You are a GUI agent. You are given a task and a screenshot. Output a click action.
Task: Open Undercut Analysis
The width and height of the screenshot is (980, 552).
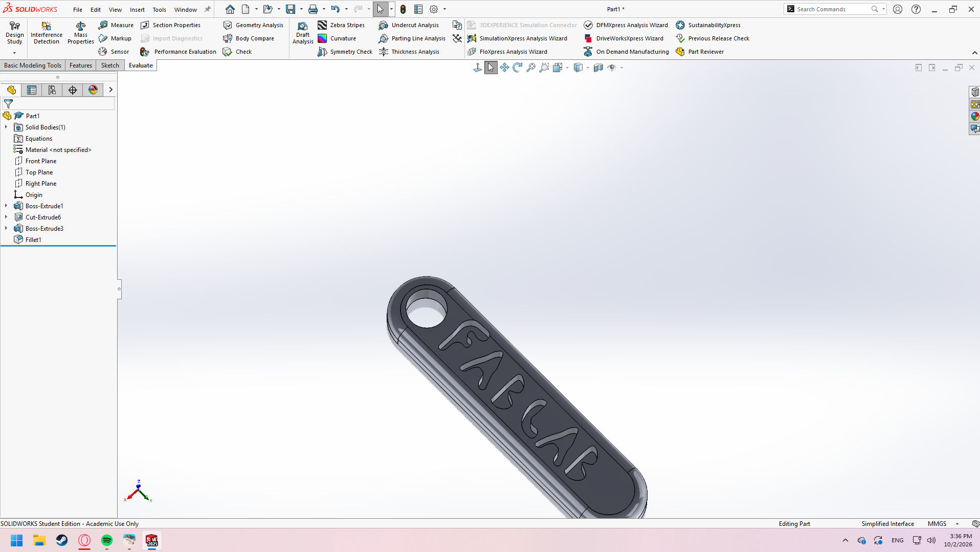(409, 25)
